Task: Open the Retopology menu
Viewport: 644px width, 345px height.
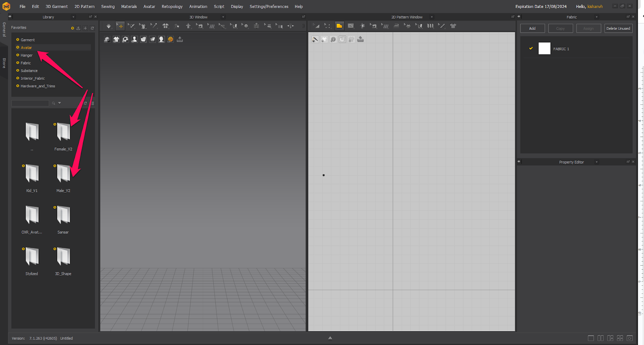Action: pyautogui.click(x=172, y=6)
